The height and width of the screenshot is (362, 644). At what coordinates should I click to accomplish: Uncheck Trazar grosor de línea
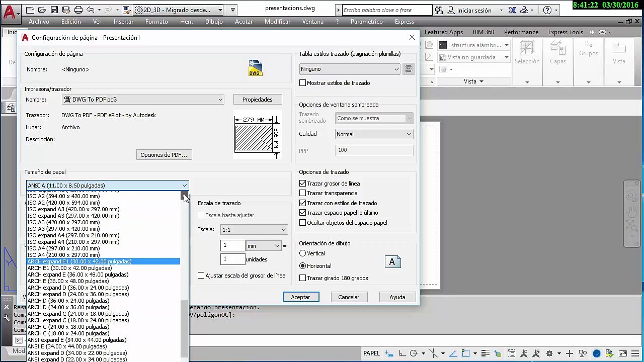pyautogui.click(x=303, y=184)
